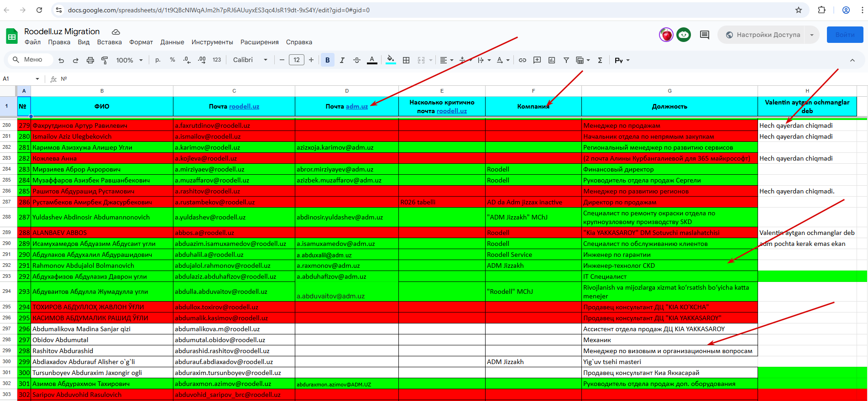The image size is (868, 401).
Task: Open the Инструменты menu
Action: pos(212,42)
